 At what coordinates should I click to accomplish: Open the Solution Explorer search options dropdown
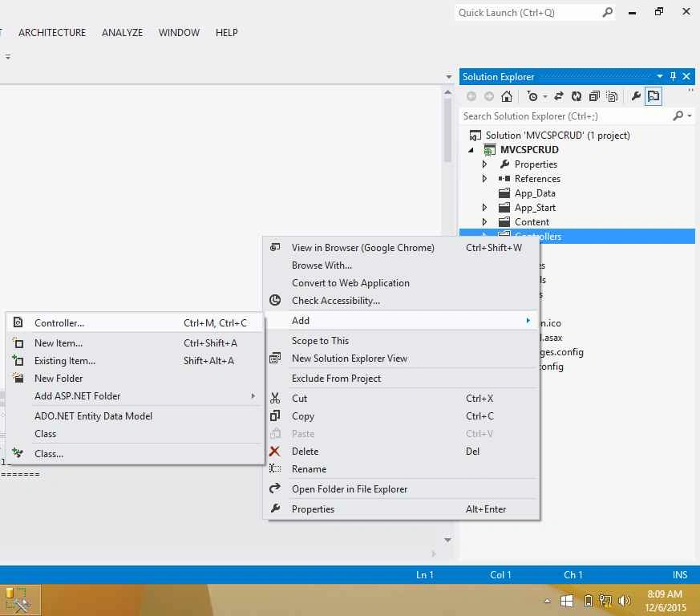690,115
